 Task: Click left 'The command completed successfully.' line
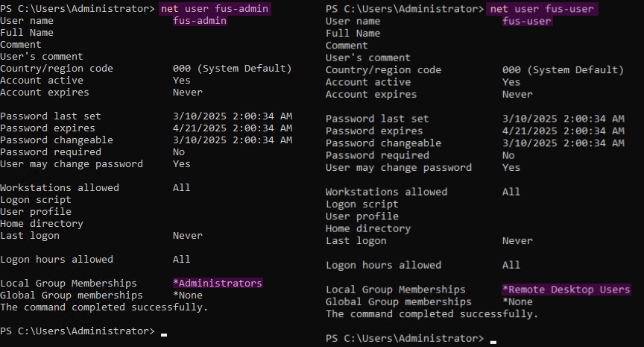click(104, 307)
